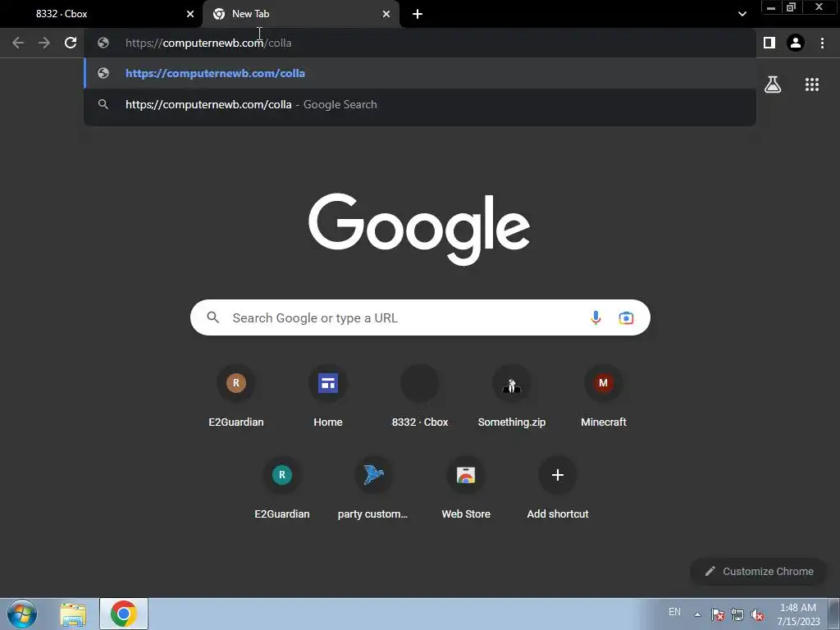Open the teal E2Guardian shortcut

[282, 489]
